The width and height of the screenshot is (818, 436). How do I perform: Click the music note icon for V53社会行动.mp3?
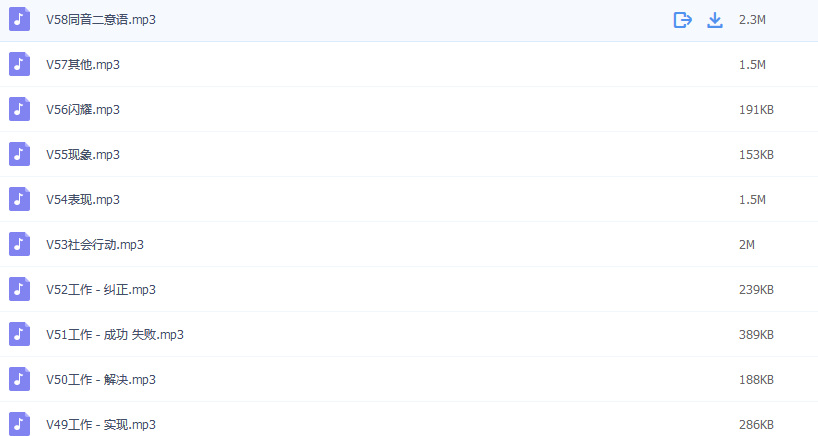[20, 245]
